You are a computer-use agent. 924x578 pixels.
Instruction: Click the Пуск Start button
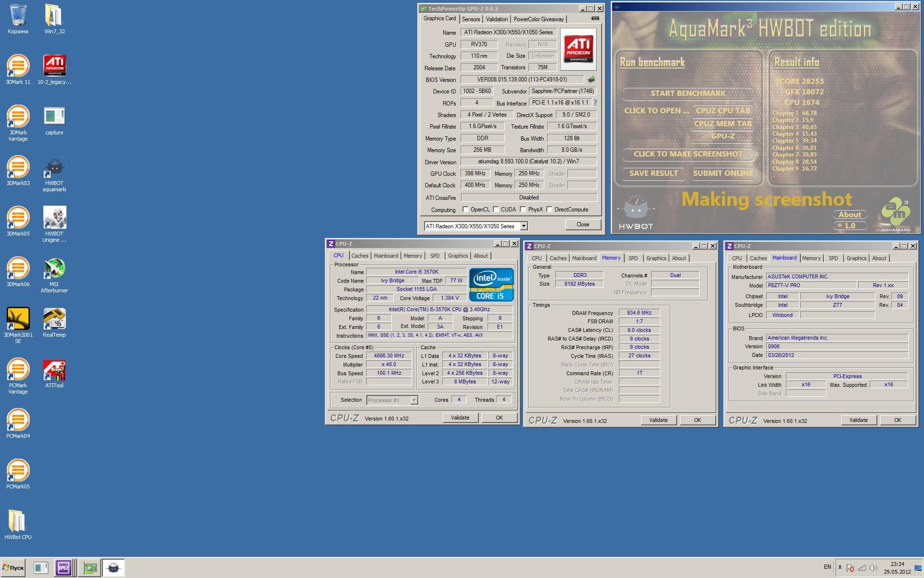13,568
